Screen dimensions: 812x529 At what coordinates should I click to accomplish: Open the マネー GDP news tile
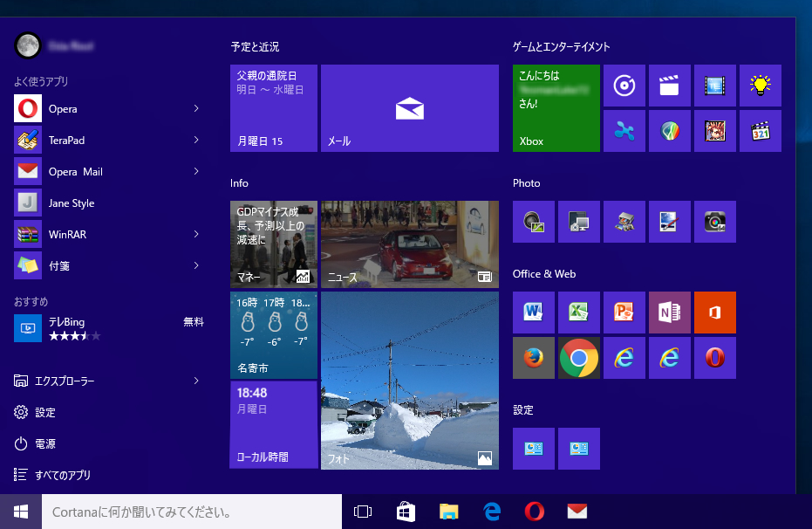click(274, 244)
